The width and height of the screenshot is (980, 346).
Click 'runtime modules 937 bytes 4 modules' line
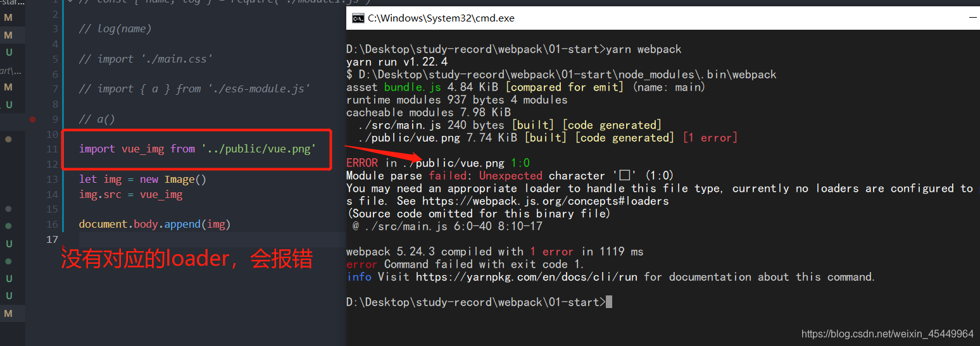[x=457, y=100]
